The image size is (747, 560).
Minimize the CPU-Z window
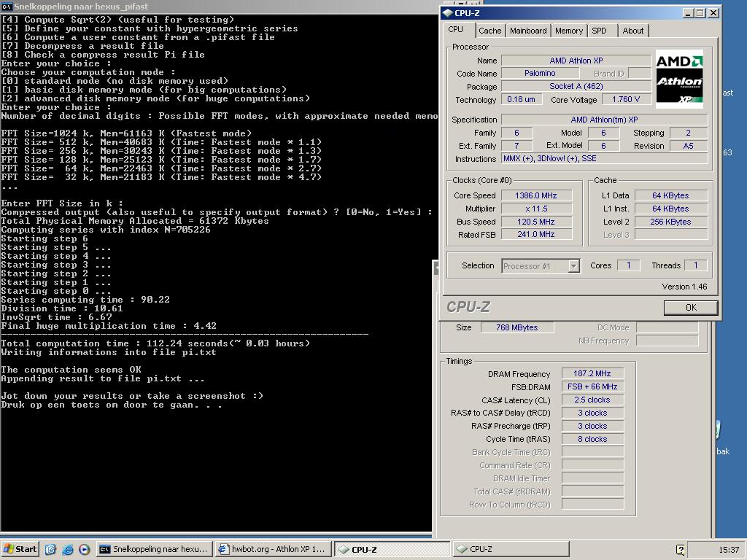click(x=687, y=13)
